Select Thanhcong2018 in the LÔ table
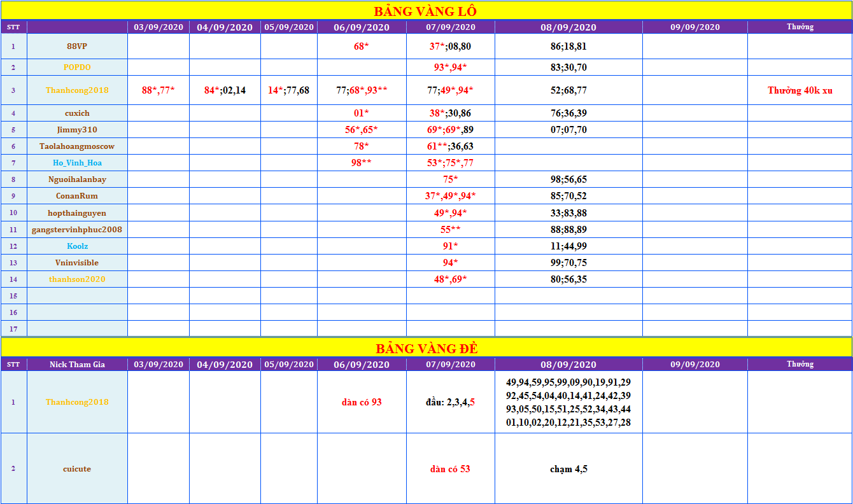This screenshot has width=853, height=504. (77, 90)
